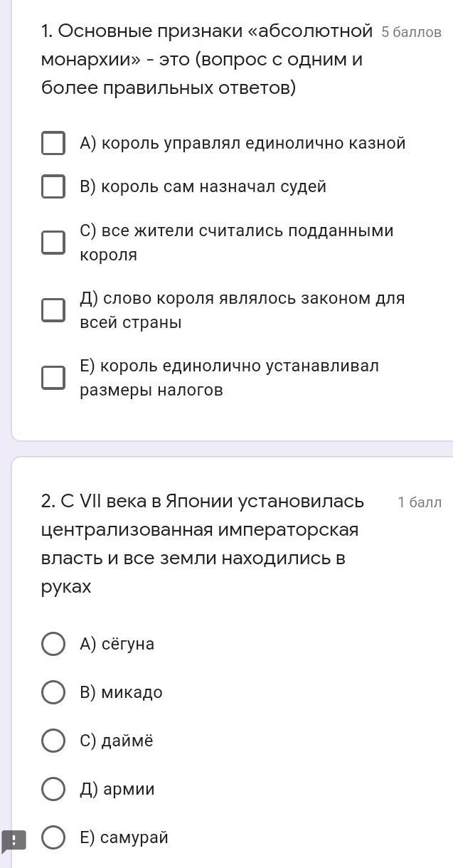Click the label text "самурай"
The width and height of the screenshot is (453, 868).
point(134,837)
